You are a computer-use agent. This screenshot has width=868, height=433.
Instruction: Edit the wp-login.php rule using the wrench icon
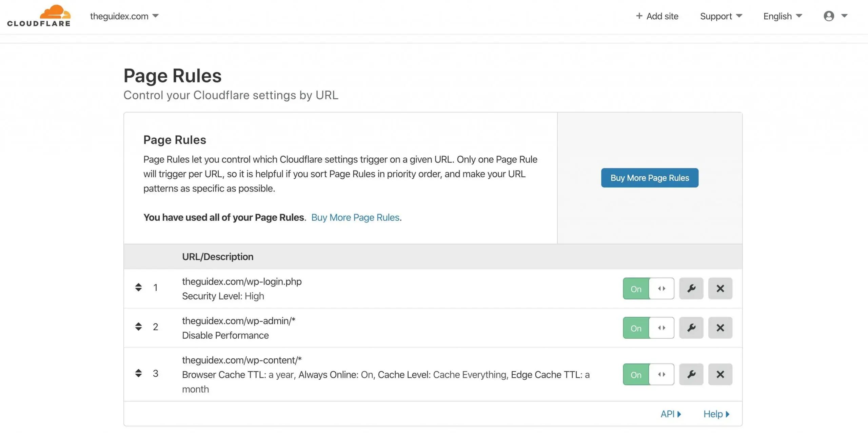click(x=691, y=288)
